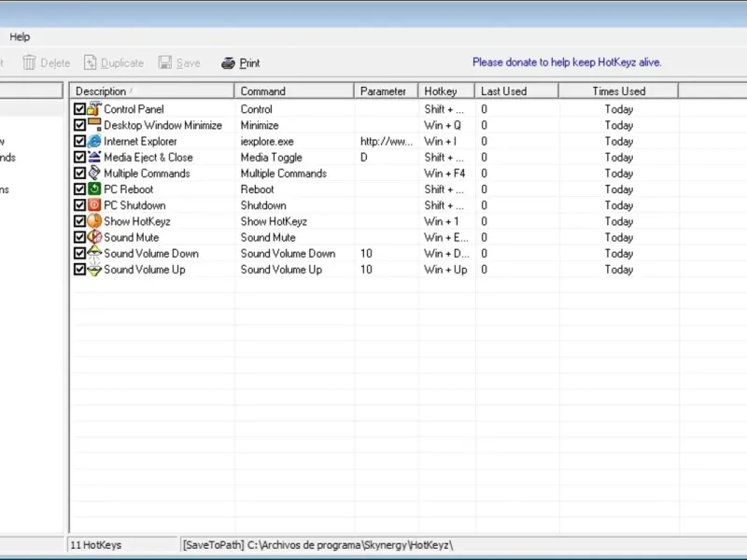Sort by the Command column header
This screenshot has height=560, width=747.
tap(294, 91)
